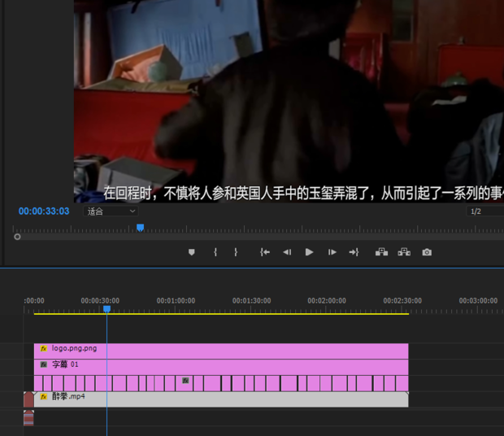
Task: Select the short red audio clip at timeline start
Action: [28, 417]
